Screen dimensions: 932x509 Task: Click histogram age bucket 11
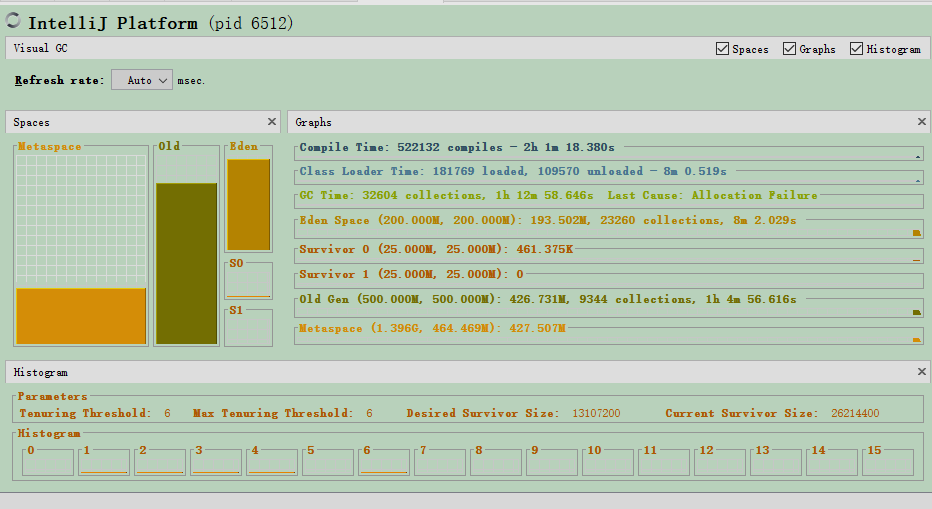tap(664, 461)
